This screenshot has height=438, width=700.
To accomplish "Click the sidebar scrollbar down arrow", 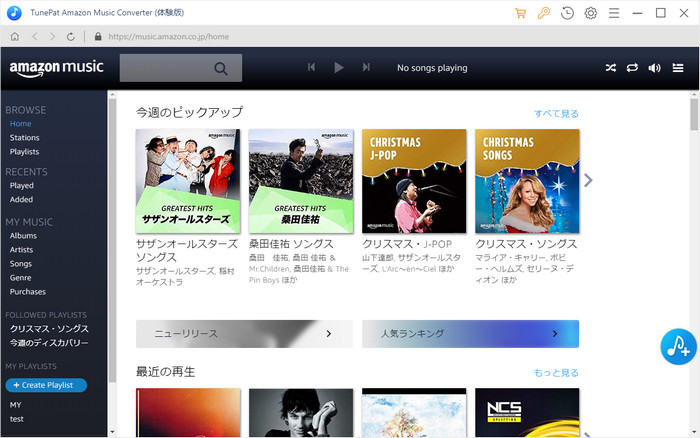I will [x=112, y=432].
